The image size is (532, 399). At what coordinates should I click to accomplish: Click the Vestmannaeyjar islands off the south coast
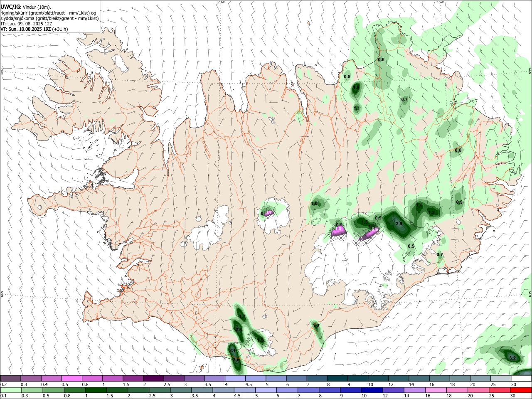point(202,368)
